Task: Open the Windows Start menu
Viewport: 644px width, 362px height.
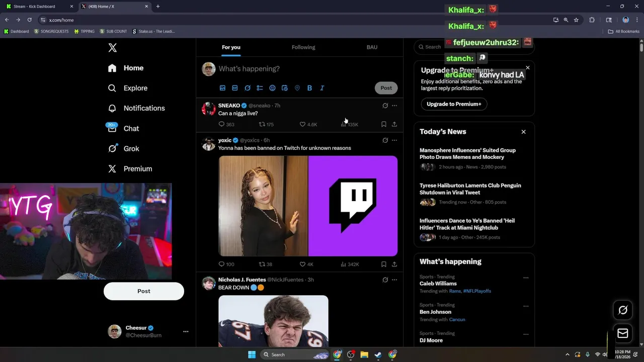Action: pyautogui.click(x=252, y=354)
